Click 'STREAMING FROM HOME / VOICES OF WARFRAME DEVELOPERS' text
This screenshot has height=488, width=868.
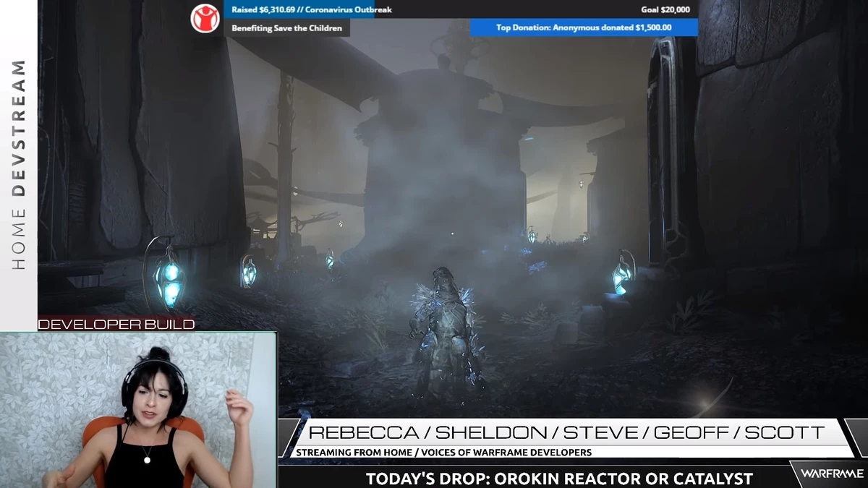443,453
